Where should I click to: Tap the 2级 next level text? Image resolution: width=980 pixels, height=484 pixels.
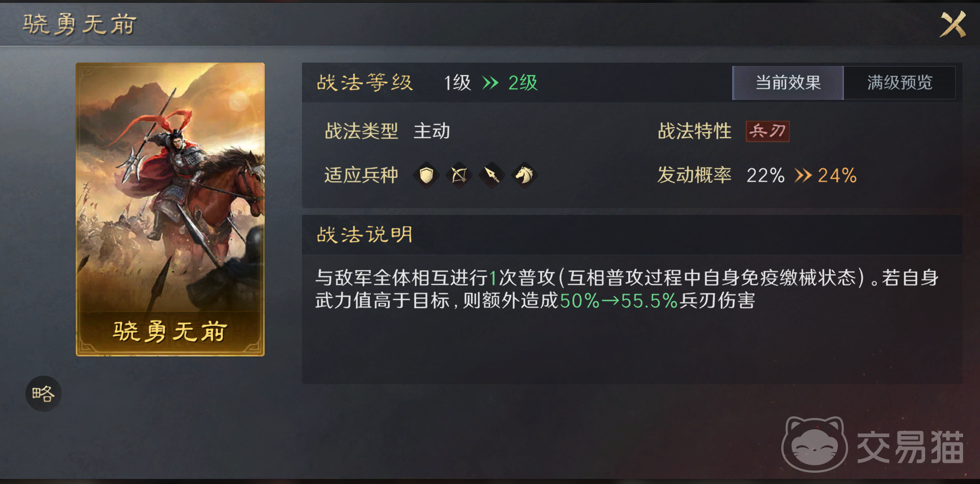[x=523, y=83]
